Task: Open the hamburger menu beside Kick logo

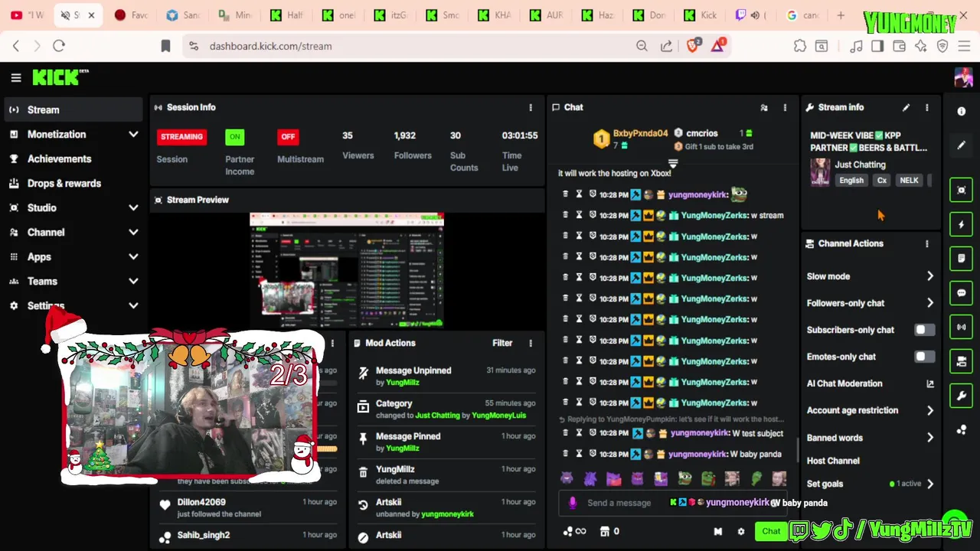Action: [x=16, y=77]
